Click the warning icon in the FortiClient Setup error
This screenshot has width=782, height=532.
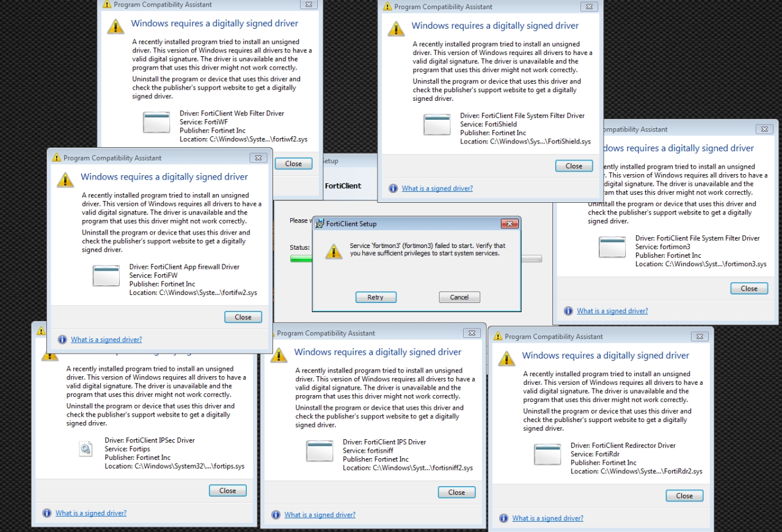[x=334, y=250]
